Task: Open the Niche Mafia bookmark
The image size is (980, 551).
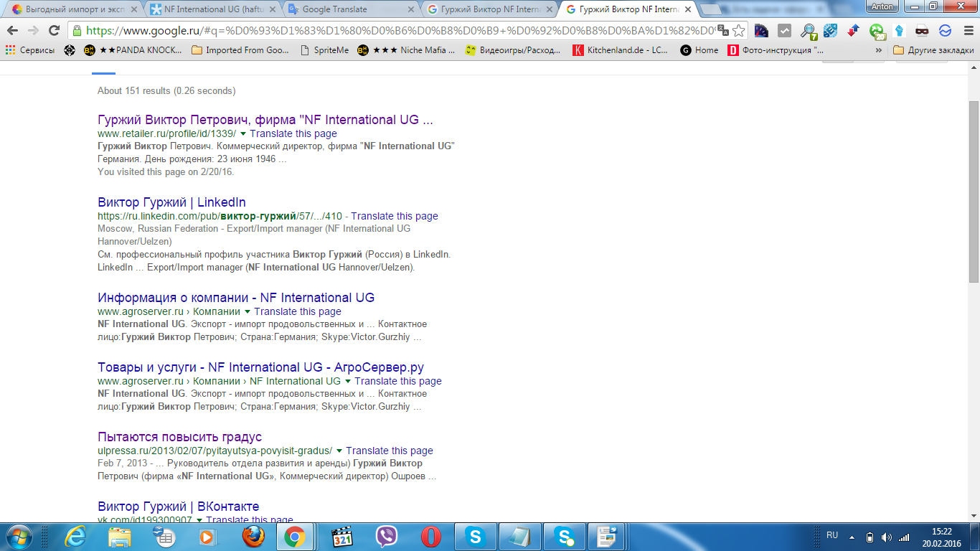Action: (405, 50)
